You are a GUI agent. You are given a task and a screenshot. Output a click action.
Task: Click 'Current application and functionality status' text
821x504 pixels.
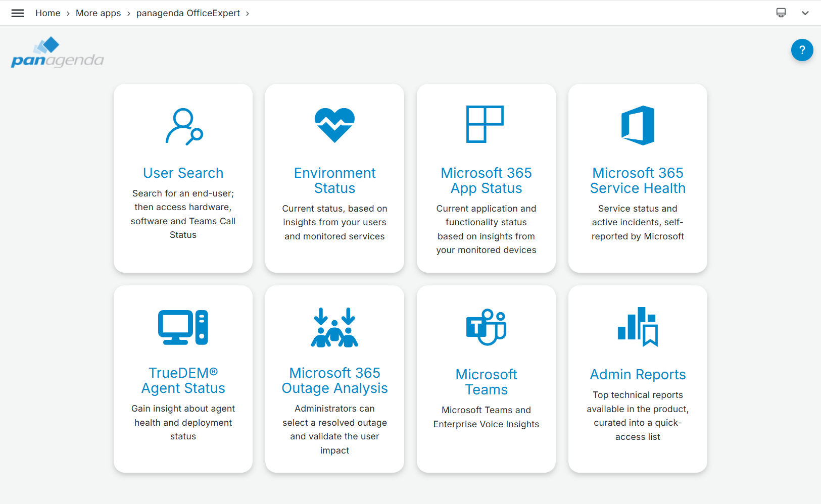(486, 229)
